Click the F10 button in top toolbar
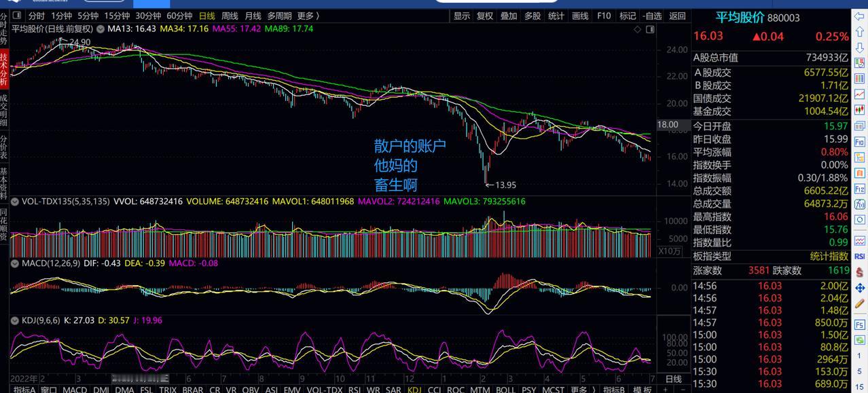Image resolution: width=868 pixels, height=393 pixels. click(604, 16)
